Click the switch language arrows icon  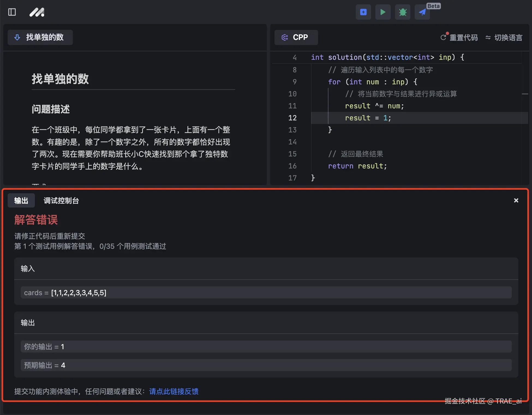(x=488, y=37)
